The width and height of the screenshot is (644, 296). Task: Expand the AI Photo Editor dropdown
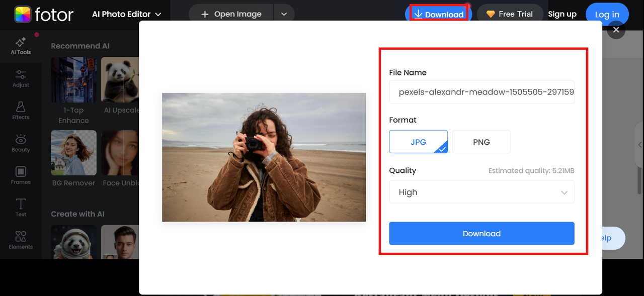click(x=127, y=14)
